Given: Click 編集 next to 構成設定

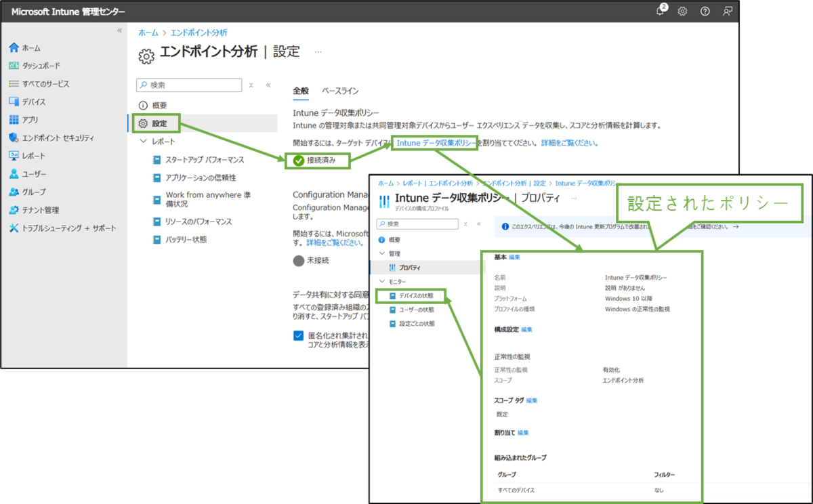Looking at the screenshot, I should tap(526, 329).
